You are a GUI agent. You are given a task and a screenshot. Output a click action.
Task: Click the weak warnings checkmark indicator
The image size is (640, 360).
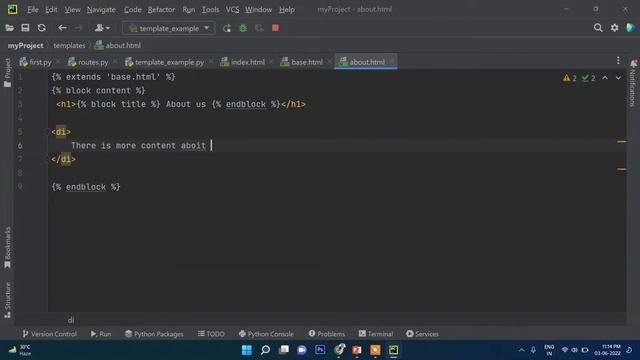[589, 78]
